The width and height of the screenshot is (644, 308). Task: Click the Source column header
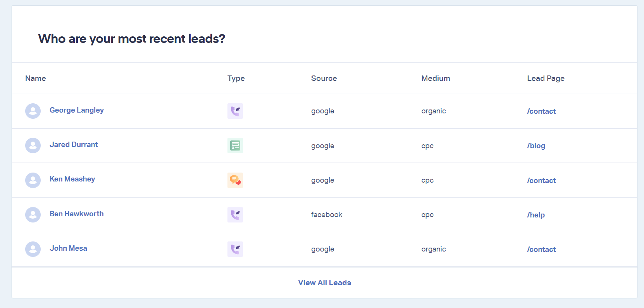point(324,79)
